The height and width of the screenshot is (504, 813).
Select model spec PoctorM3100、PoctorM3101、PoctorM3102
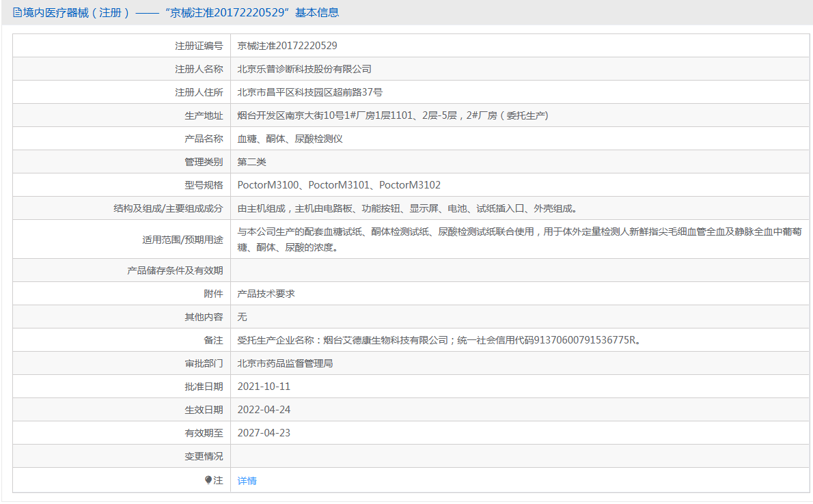click(339, 185)
